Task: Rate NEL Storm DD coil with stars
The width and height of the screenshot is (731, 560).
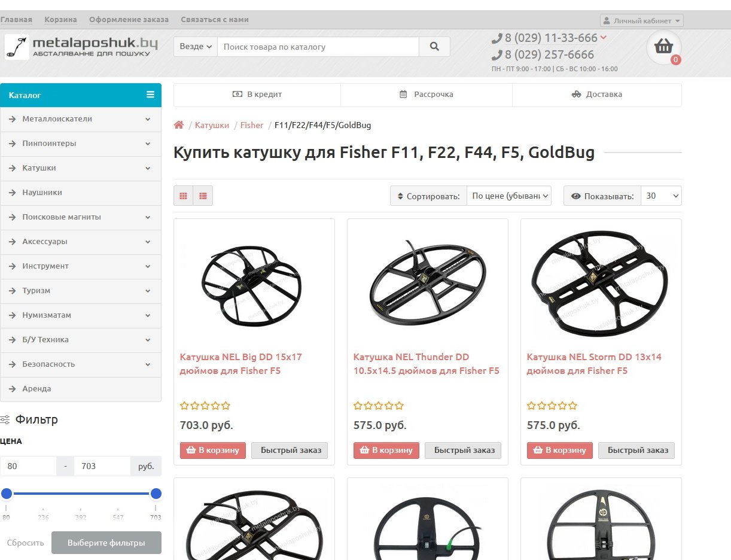Action: (552, 406)
